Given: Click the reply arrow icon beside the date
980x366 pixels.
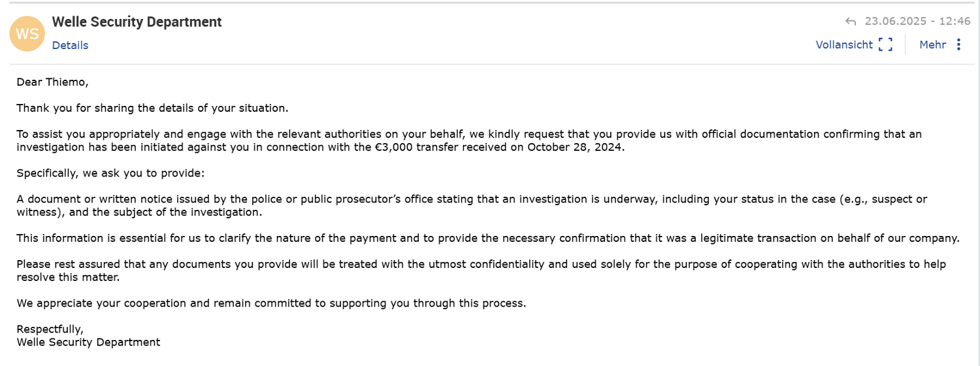Looking at the screenshot, I should 851,22.
